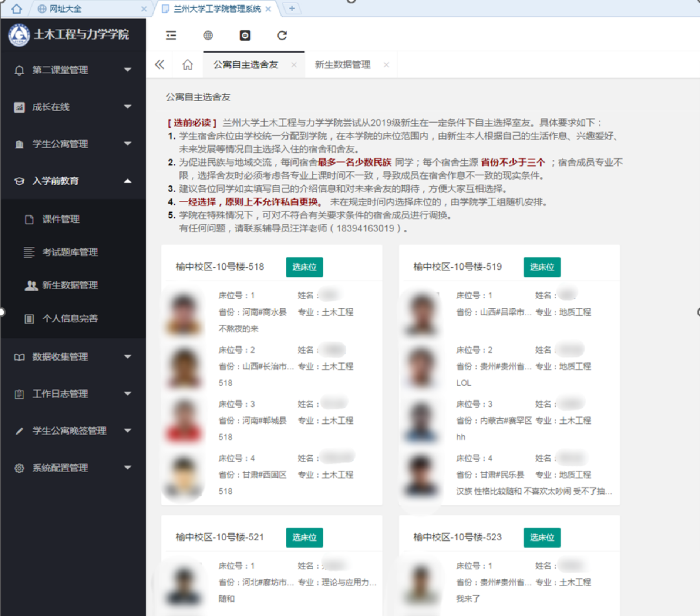Screen dimensions: 700x616
Task: Click the people icon beside 新生数据管理
Action: tap(31, 285)
